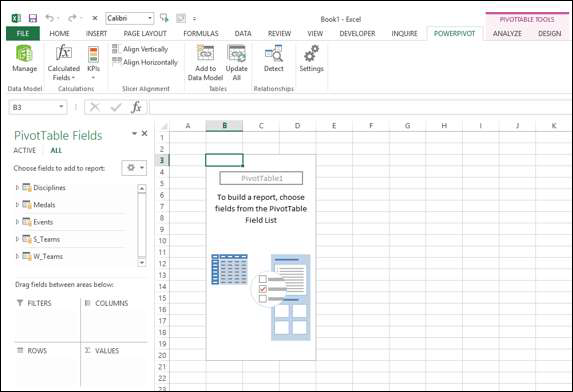Switch to the INQUIRE tab
The image size is (573, 392).
tap(405, 34)
